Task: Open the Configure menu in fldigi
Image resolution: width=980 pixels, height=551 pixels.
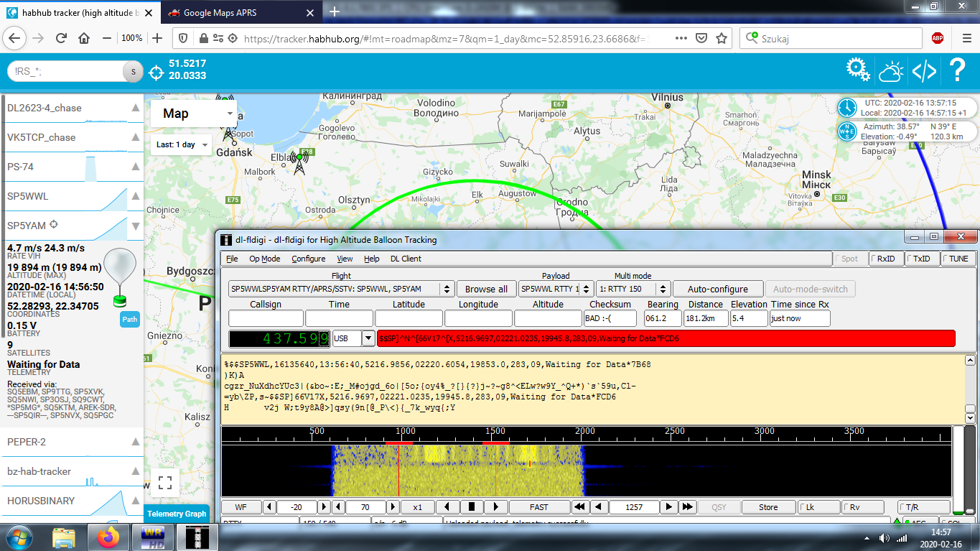Action: point(309,259)
